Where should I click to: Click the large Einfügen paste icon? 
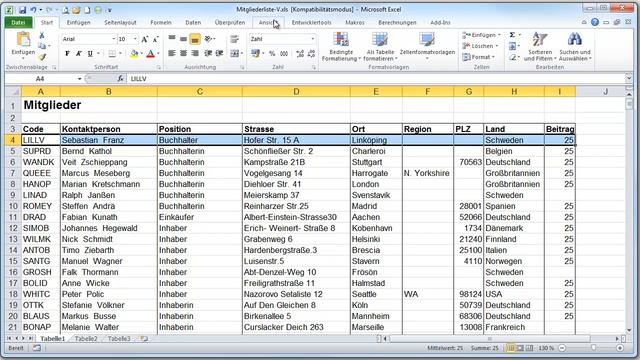point(23,40)
